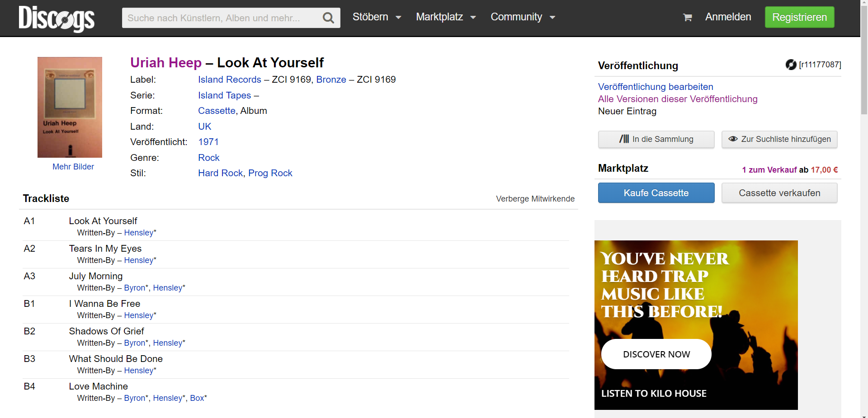The width and height of the screenshot is (868, 418).
Task: Open Prog Rock style link
Action: (270, 173)
